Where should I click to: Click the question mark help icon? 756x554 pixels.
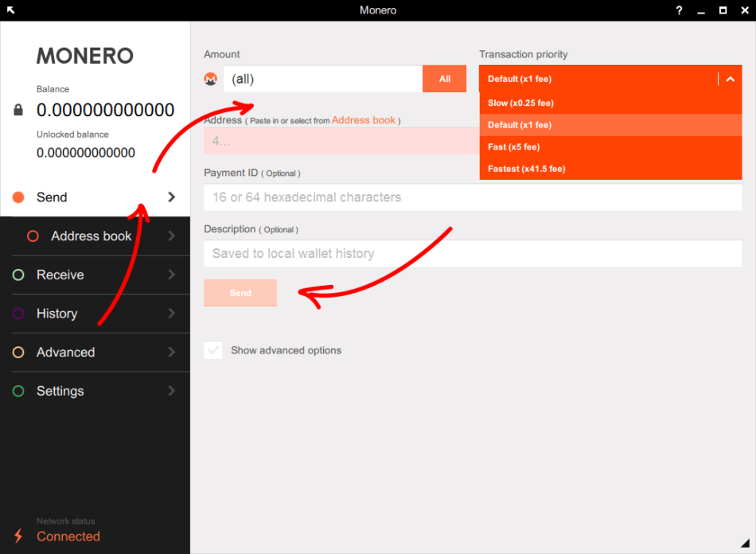[679, 10]
